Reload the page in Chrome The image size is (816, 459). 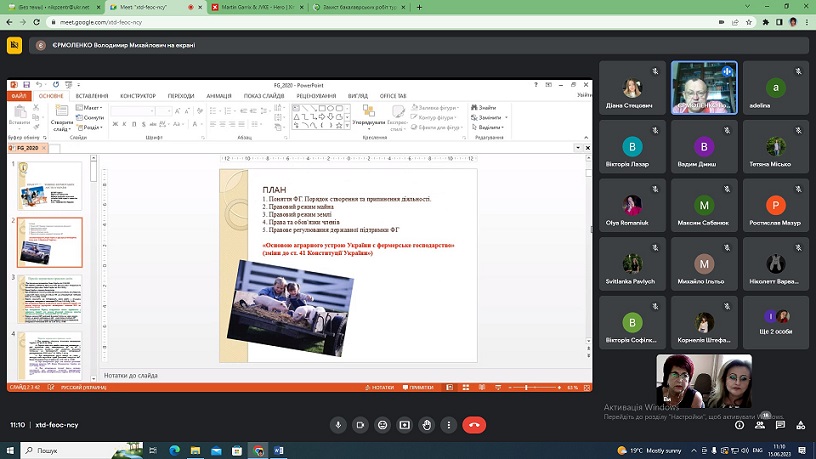(x=36, y=22)
